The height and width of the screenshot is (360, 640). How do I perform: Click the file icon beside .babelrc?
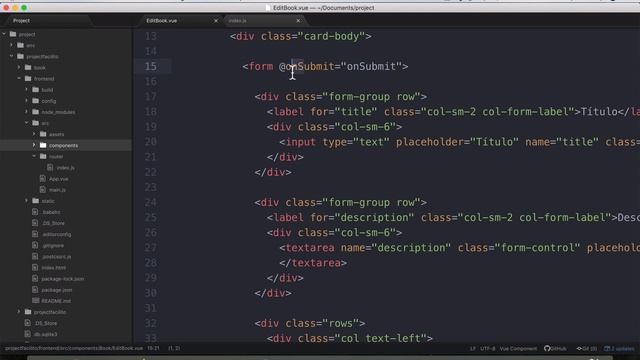point(36,212)
